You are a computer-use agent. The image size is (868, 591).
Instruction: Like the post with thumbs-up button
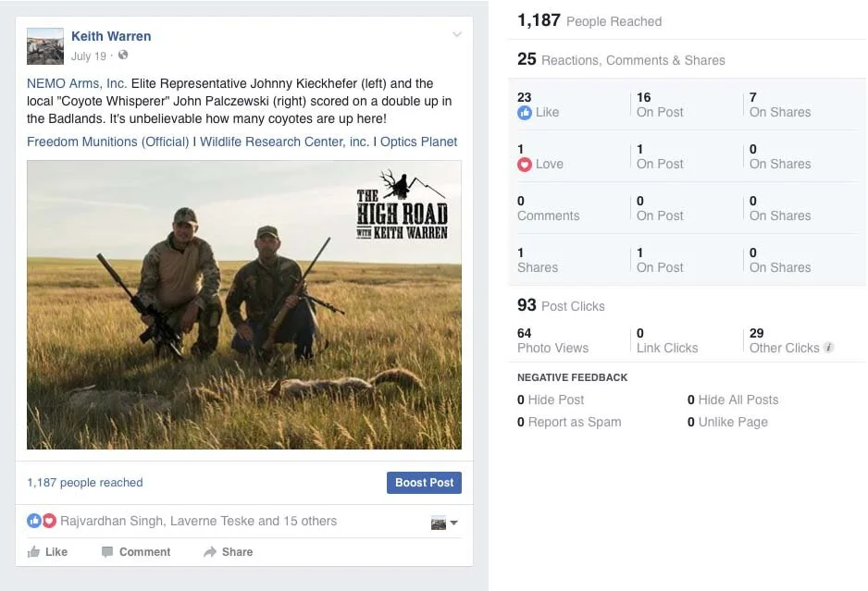[47, 552]
